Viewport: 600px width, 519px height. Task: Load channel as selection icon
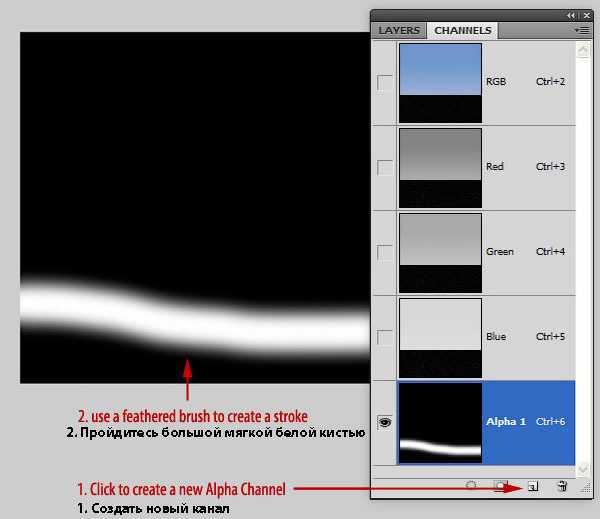(471, 486)
